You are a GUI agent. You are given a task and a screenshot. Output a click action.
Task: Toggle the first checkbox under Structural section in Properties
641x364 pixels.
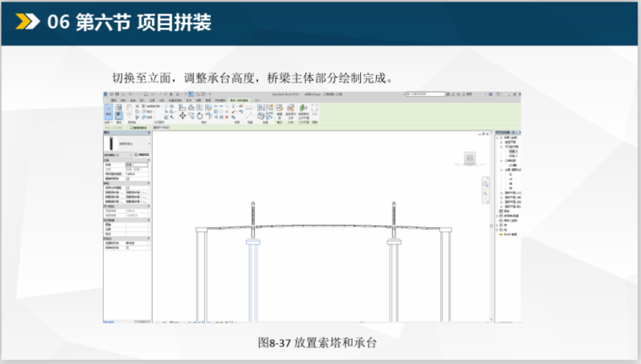[x=127, y=187]
